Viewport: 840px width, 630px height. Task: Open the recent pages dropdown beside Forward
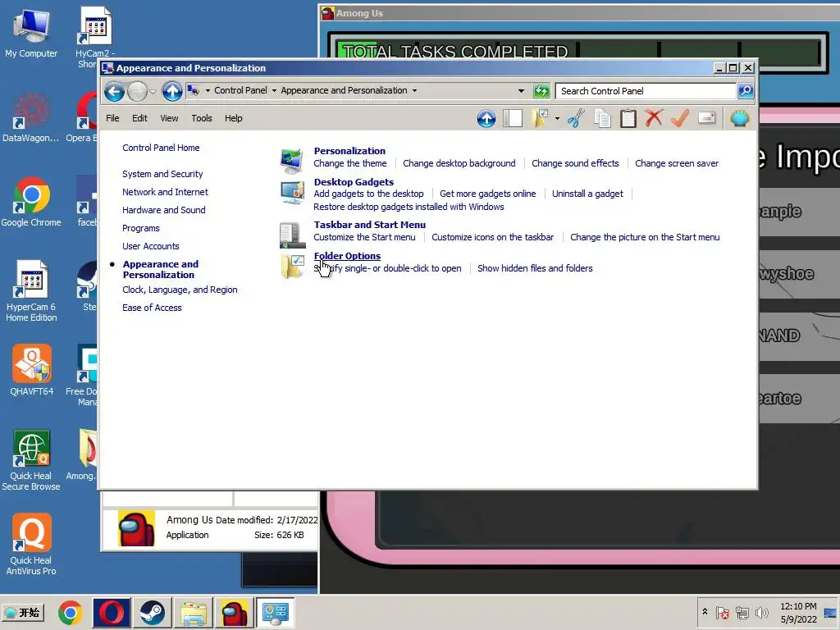point(153,92)
